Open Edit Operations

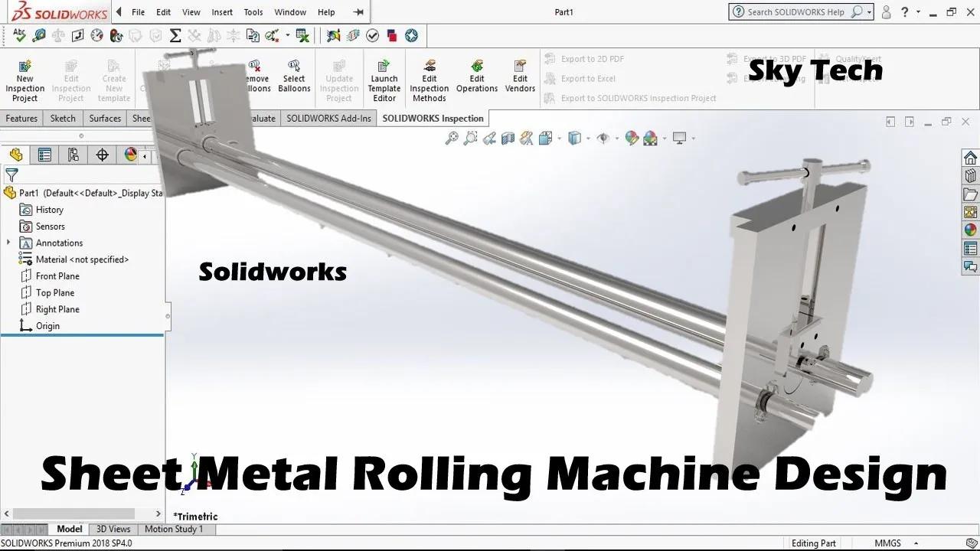(x=477, y=76)
